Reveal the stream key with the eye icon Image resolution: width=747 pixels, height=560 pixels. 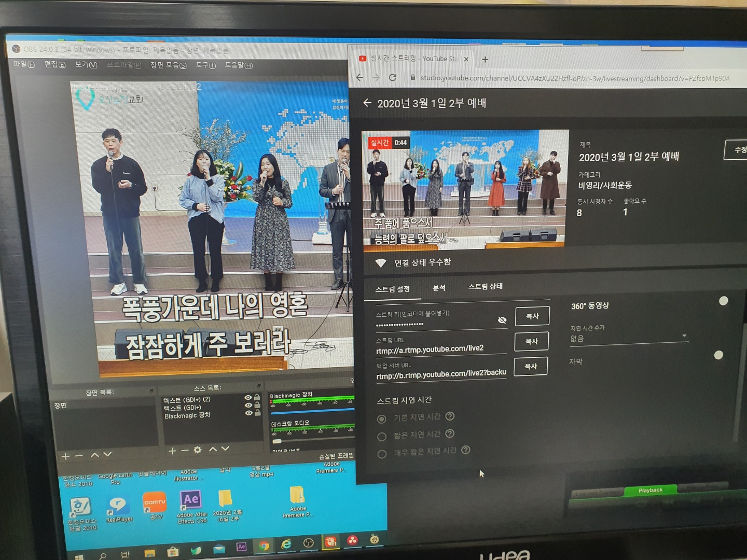point(502,320)
